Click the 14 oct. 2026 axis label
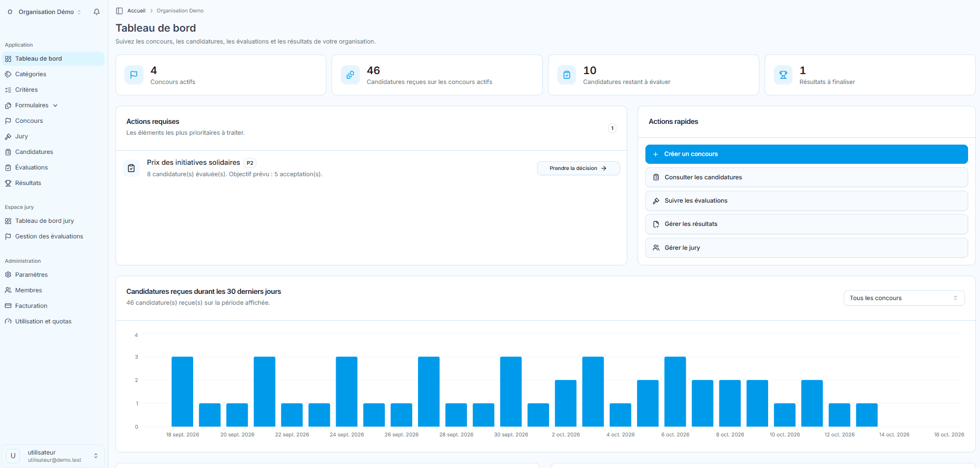Image resolution: width=980 pixels, height=468 pixels. 894,435
